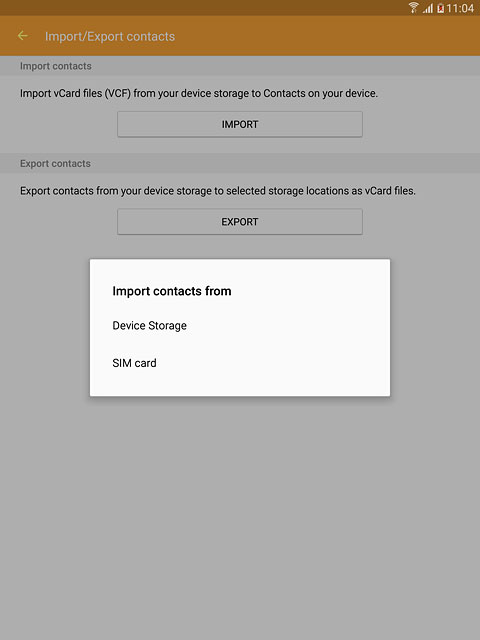480x640 pixels.
Task: Tap the "Export contacts" section header
Action: pyautogui.click(x=55, y=164)
